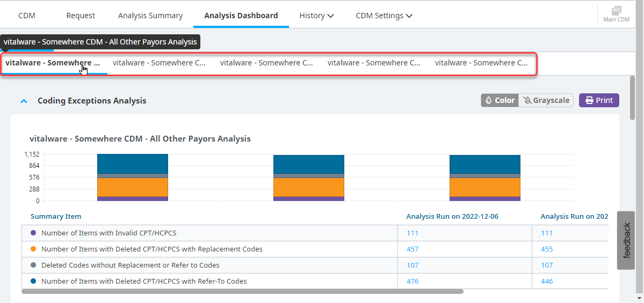Switch chart to Grayscale mode
This screenshot has height=303, width=644.
point(546,100)
